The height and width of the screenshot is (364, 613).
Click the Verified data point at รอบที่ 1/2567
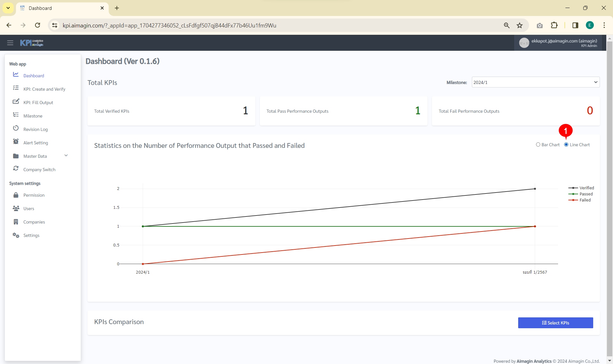click(x=535, y=189)
